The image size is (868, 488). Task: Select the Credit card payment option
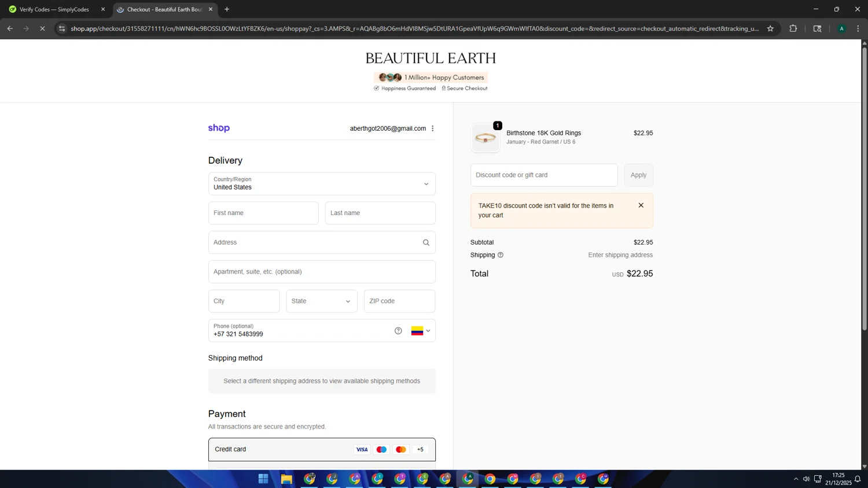(322, 449)
